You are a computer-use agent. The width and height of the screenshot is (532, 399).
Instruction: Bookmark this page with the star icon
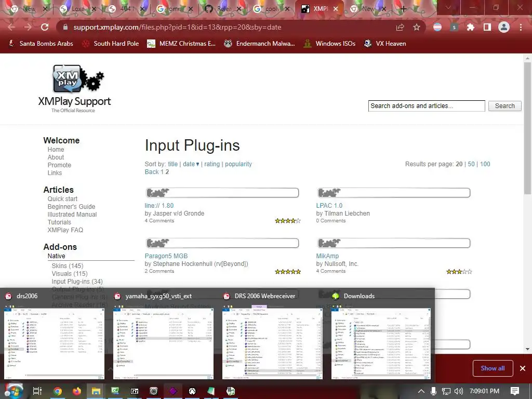[x=417, y=27]
